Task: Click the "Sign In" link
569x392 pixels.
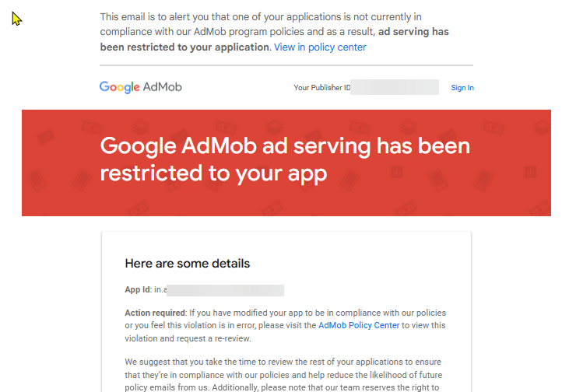Action: [462, 88]
